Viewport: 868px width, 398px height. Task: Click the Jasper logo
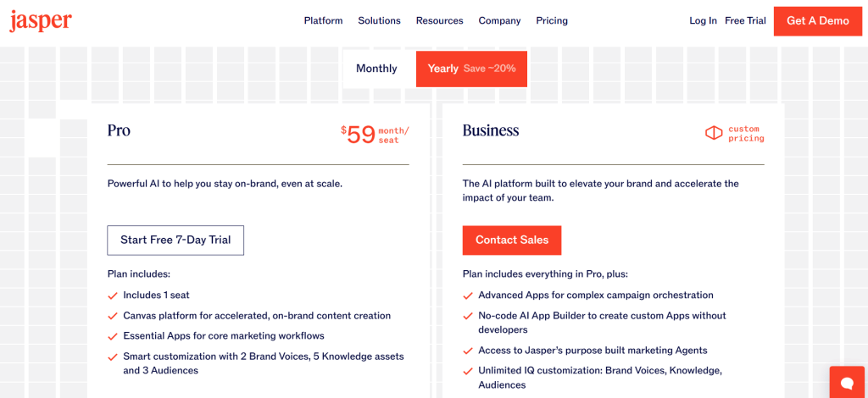pyautogui.click(x=41, y=21)
